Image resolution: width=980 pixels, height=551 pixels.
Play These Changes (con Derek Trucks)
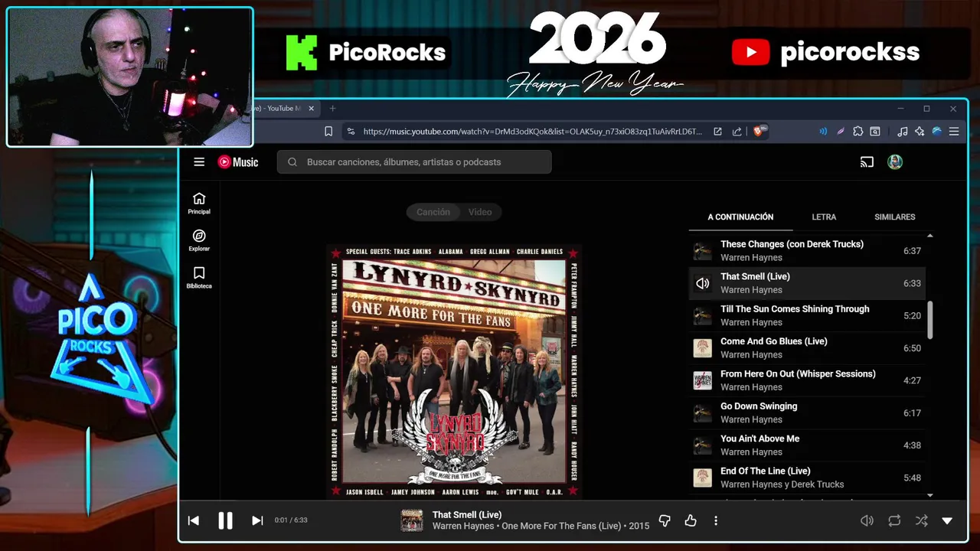coord(808,250)
